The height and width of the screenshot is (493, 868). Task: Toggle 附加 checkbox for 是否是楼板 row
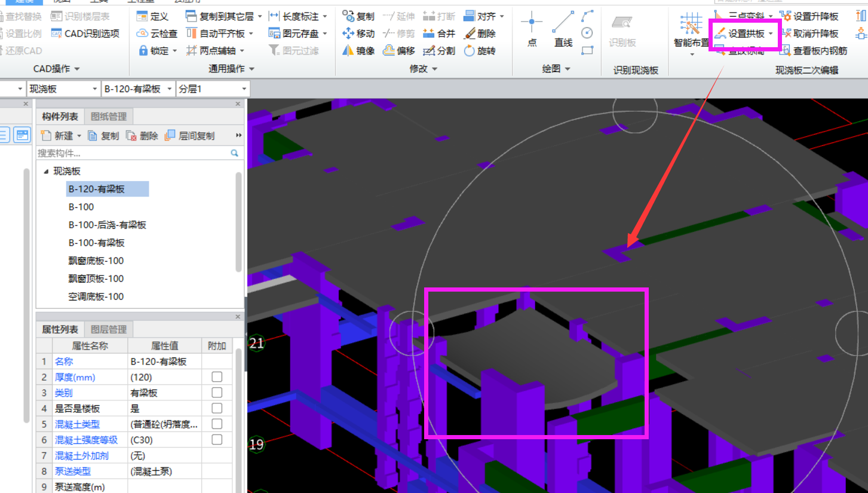pyautogui.click(x=217, y=408)
